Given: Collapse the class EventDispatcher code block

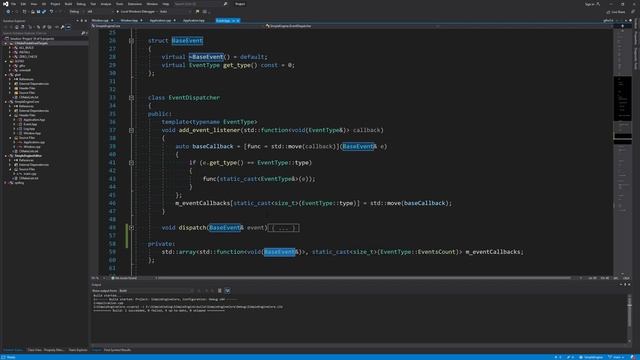Looking at the screenshot, I should tap(131, 98).
